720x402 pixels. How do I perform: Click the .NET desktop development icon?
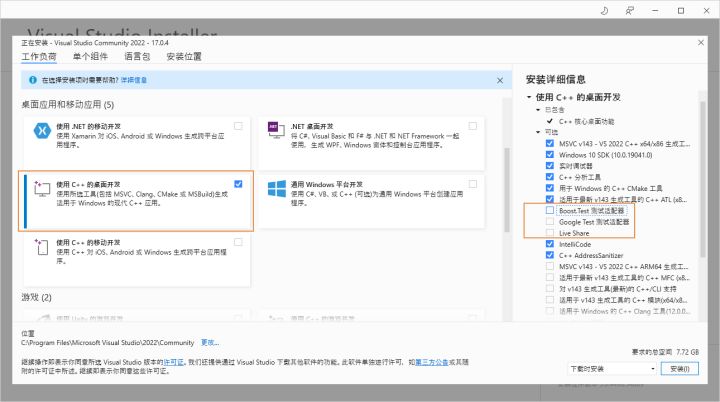click(x=276, y=130)
